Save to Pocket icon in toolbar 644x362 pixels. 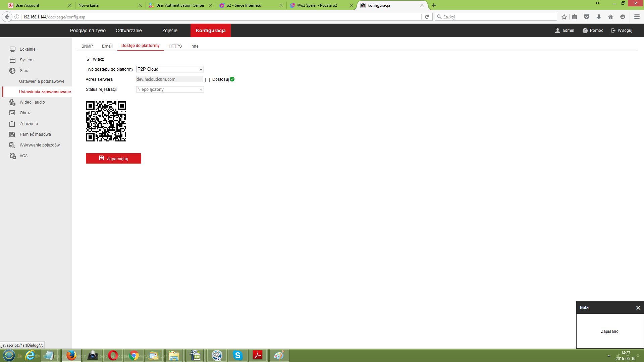(x=587, y=17)
